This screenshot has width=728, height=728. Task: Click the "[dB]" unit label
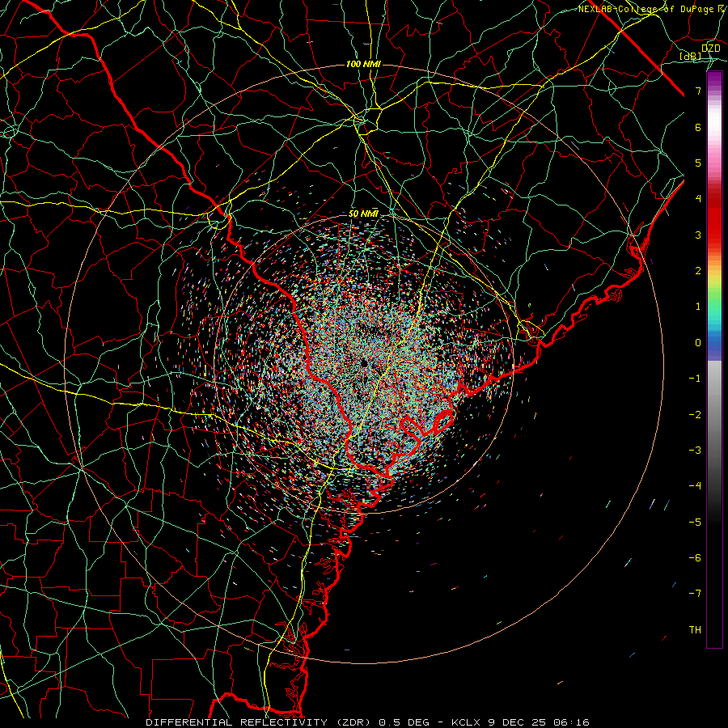pyautogui.click(x=691, y=57)
